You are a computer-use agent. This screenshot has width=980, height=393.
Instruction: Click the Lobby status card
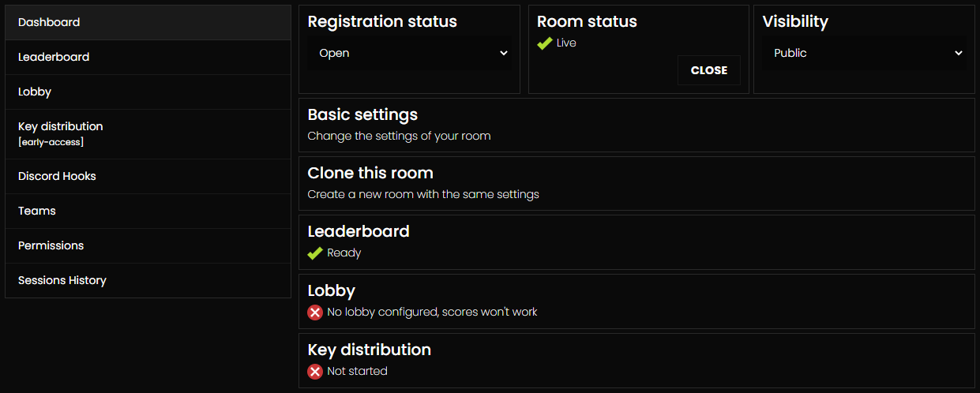coord(636,301)
